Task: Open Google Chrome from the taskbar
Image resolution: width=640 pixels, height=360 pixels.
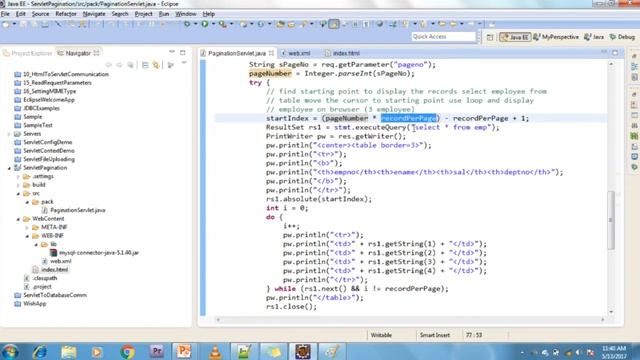Action: pos(127,351)
